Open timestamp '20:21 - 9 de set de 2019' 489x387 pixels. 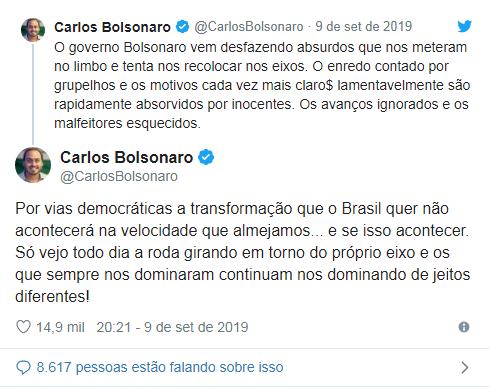tap(172, 327)
